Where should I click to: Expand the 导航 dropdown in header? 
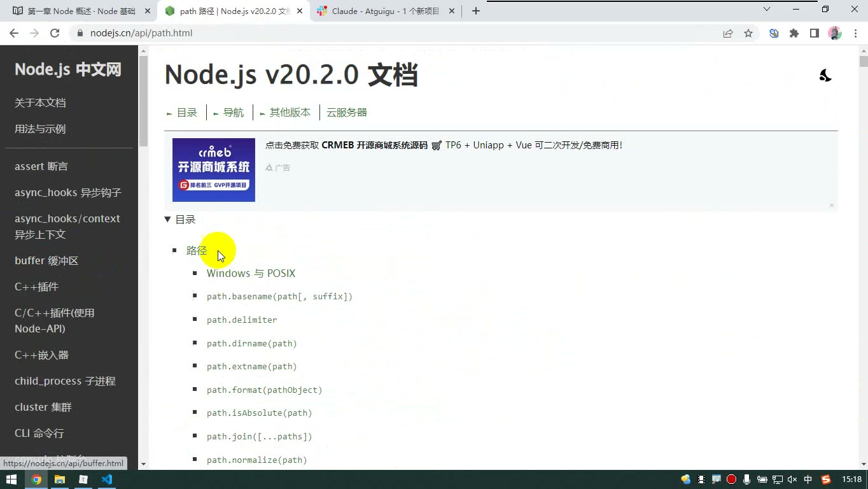click(228, 113)
